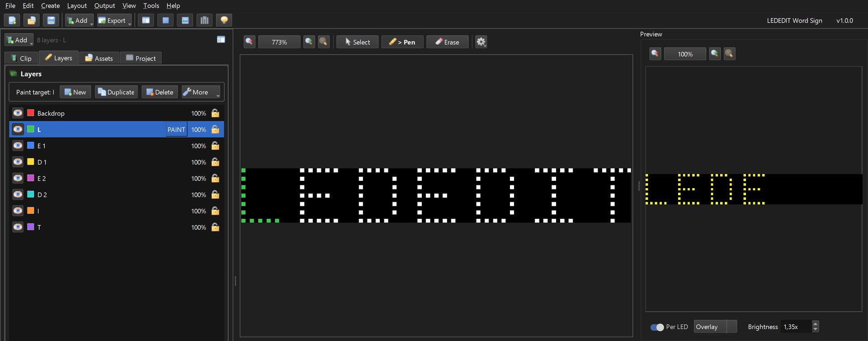Activate the Erase tool
Viewport: 868px width, 341px height.
click(448, 42)
